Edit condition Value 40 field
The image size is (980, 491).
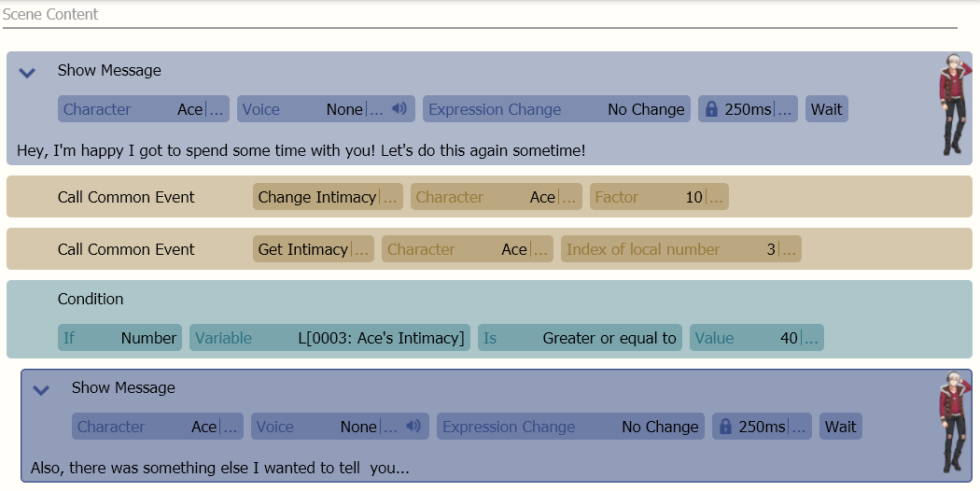coord(756,338)
